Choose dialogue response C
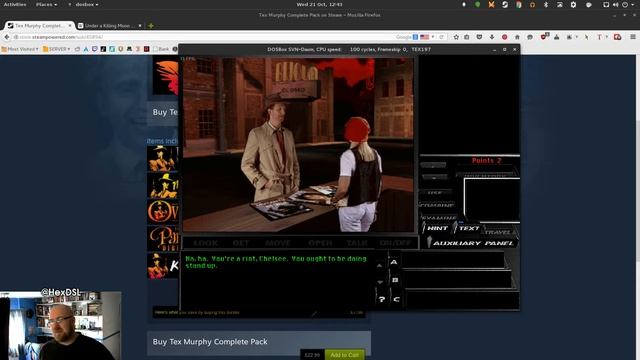 (x=396, y=299)
